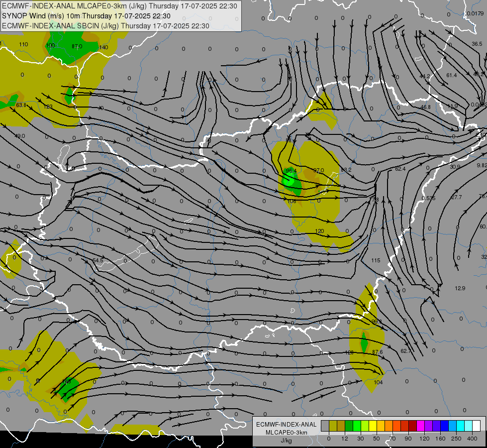The image size is (487, 448).
Task: Click the map value 145
Action: tap(67, 381)
